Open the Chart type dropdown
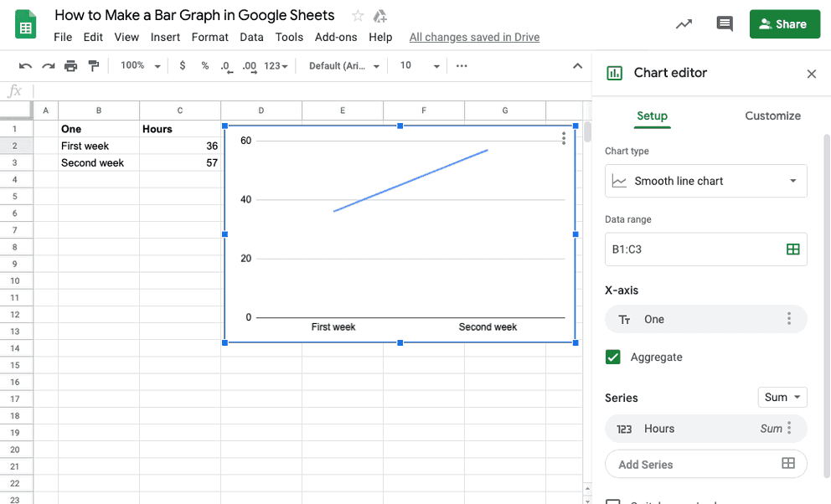This screenshot has height=504, width=831. (705, 181)
